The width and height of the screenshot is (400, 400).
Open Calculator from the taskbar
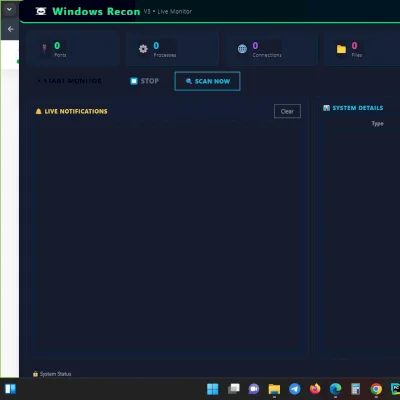pyautogui.click(x=356, y=389)
